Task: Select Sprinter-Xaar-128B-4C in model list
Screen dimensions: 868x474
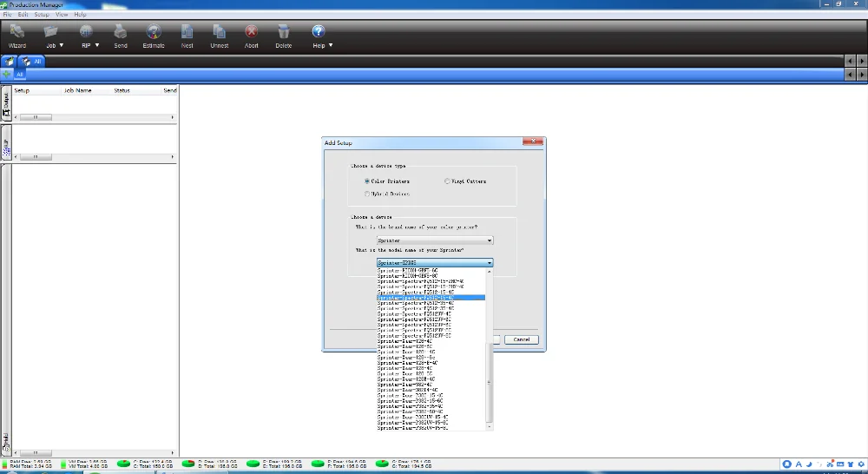Action: tap(431, 379)
